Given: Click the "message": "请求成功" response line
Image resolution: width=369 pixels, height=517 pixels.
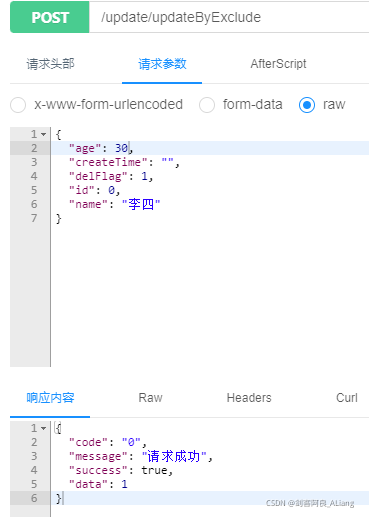Looking at the screenshot, I should click(x=210, y=456).
